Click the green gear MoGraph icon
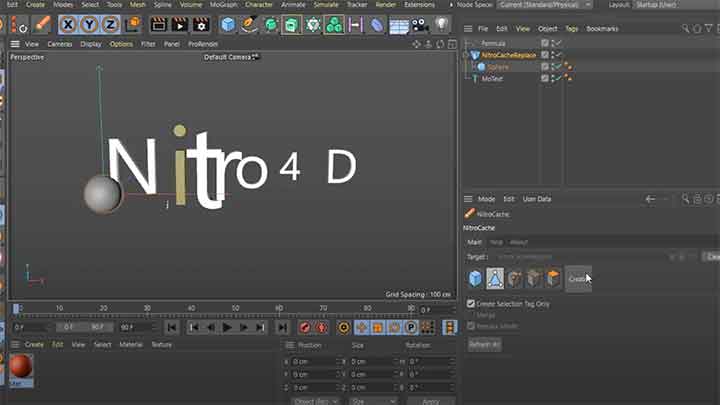The image size is (720, 405). (x=313, y=24)
